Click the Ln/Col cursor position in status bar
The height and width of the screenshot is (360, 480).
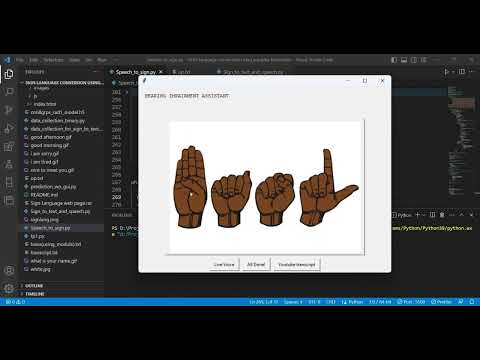click(263, 302)
